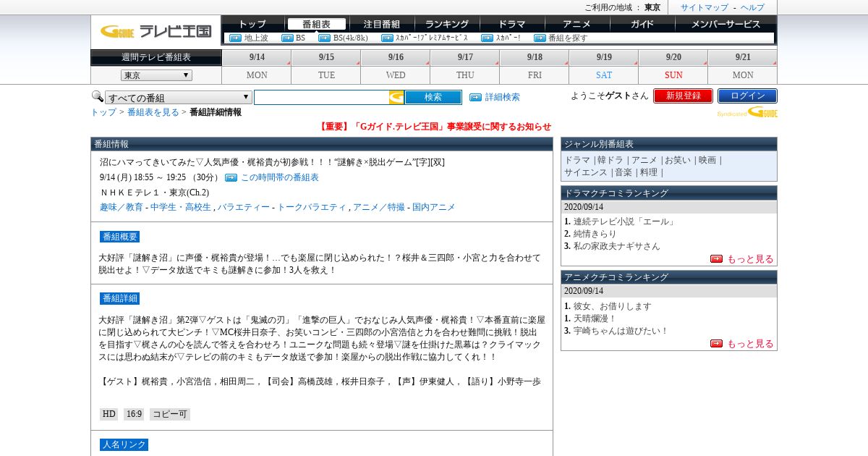868x456 pixels.
Task: Click the G-Guide icon button next to search field
Action: point(396,97)
